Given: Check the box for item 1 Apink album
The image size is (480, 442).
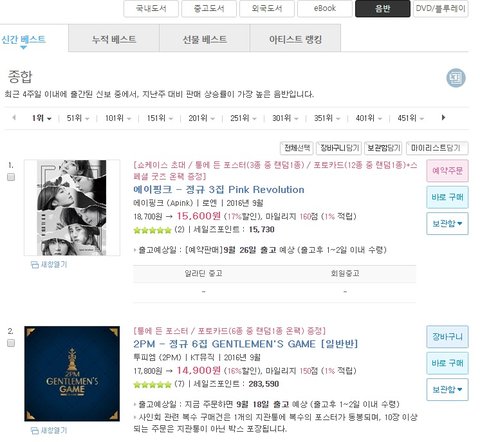Looking at the screenshot, I should coord(11,177).
